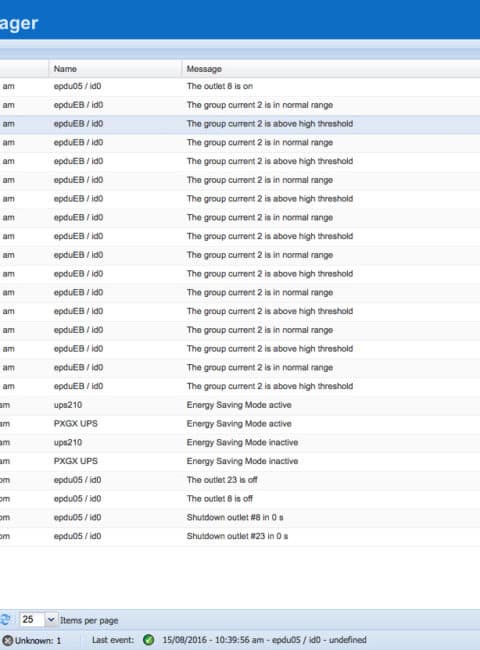This screenshot has width=480, height=650.
Task: Click epdu05 / id0 in the "outlet 23 is off" row
Action: 78,480
